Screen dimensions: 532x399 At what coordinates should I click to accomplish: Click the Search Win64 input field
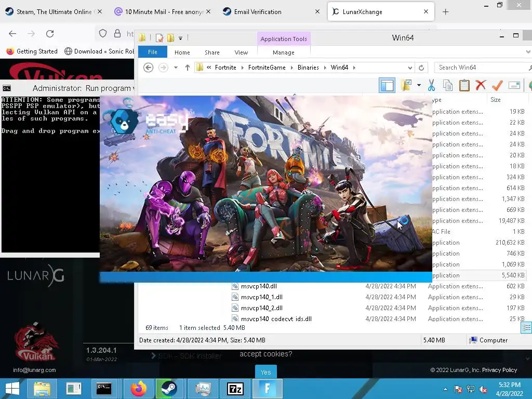[x=483, y=68]
